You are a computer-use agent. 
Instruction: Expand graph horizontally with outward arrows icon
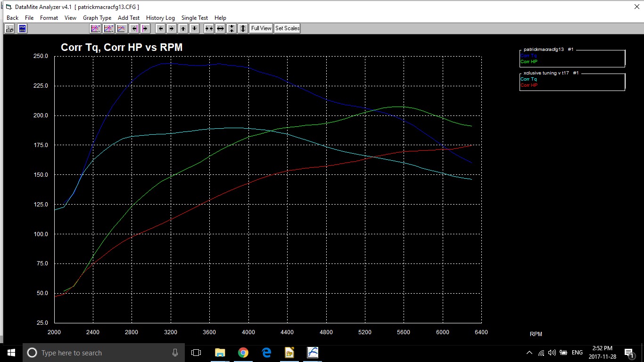coord(220,28)
